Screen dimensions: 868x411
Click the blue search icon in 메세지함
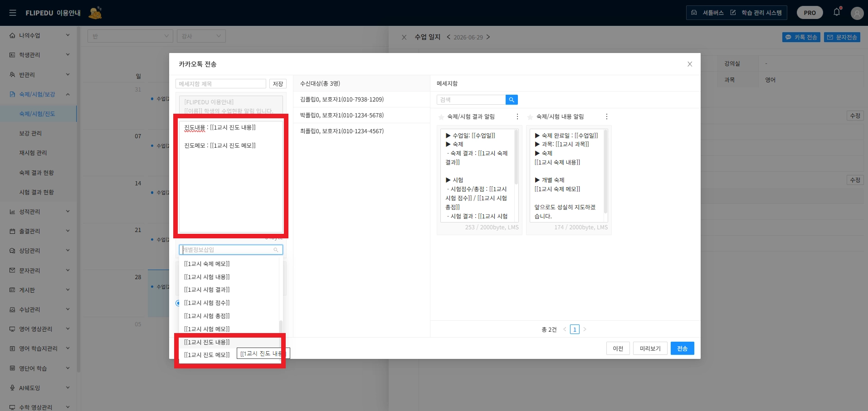[x=512, y=100]
